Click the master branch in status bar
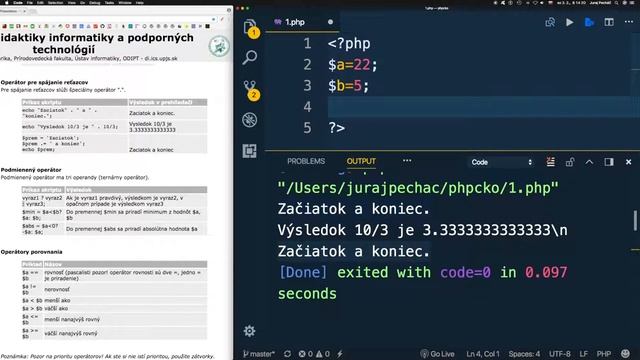 (x=259, y=354)
